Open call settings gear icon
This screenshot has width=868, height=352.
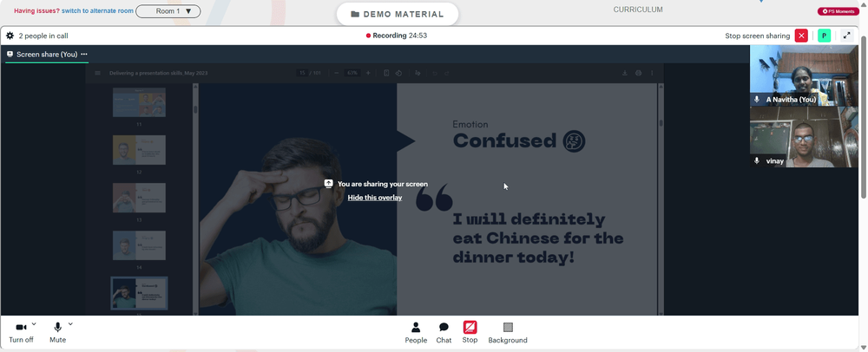[10, 36]
